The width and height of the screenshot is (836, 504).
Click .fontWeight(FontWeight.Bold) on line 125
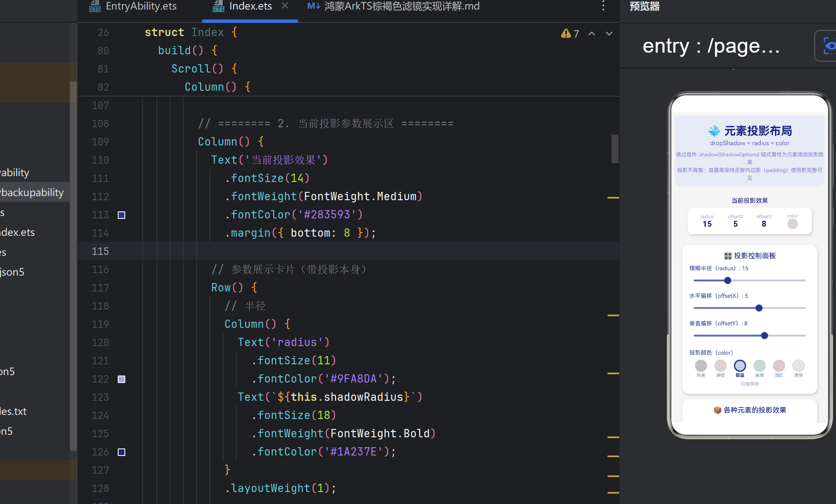pos(343,434)
